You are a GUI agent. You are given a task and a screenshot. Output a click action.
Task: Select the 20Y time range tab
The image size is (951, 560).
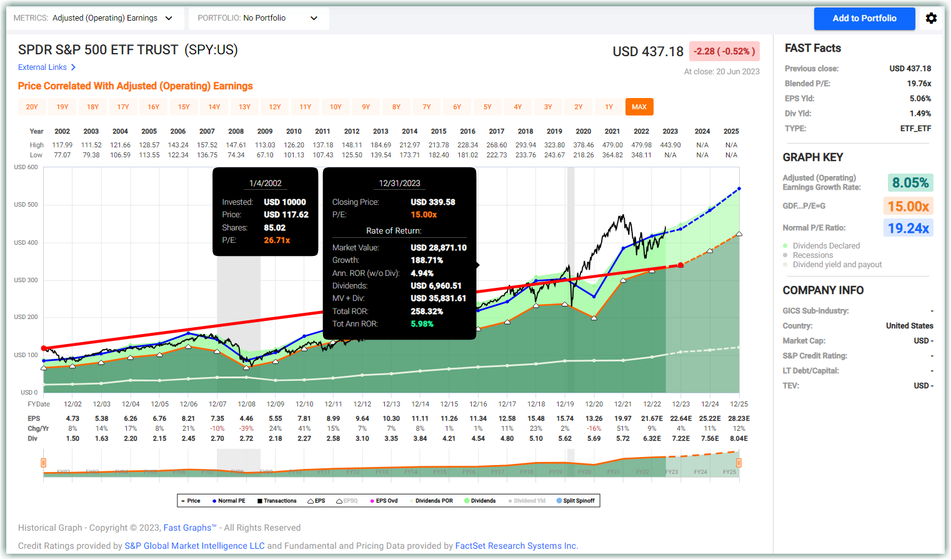pos(32,107)
